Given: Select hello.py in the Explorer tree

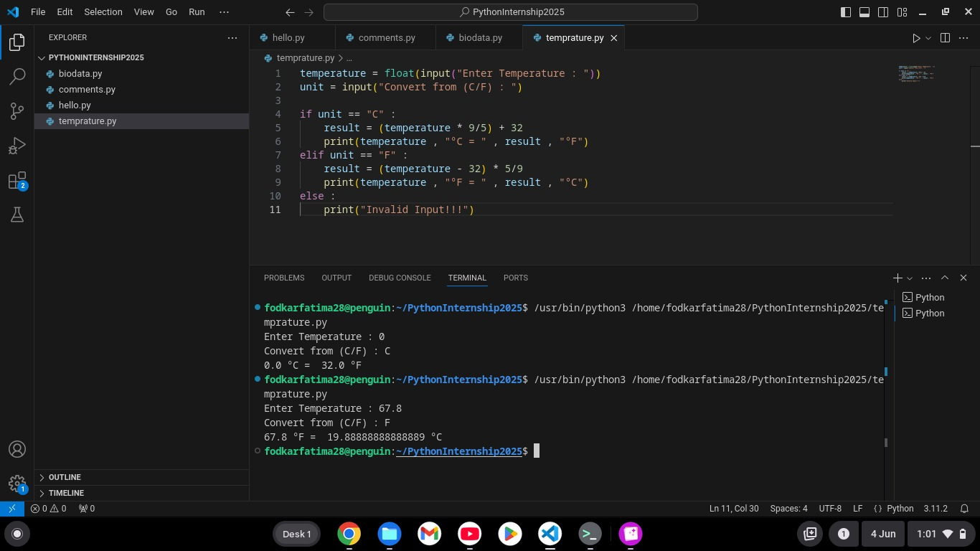Looking at the screenshot, I should click(x=75, y=105).
